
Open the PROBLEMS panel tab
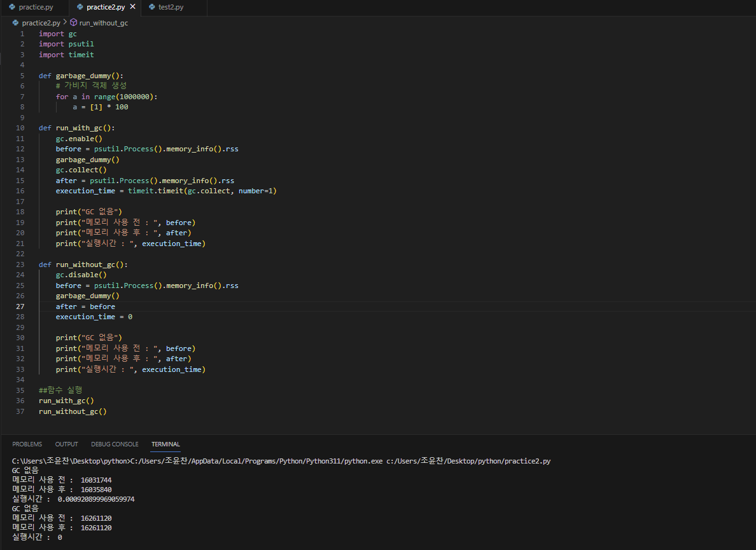tap(27, 444)
